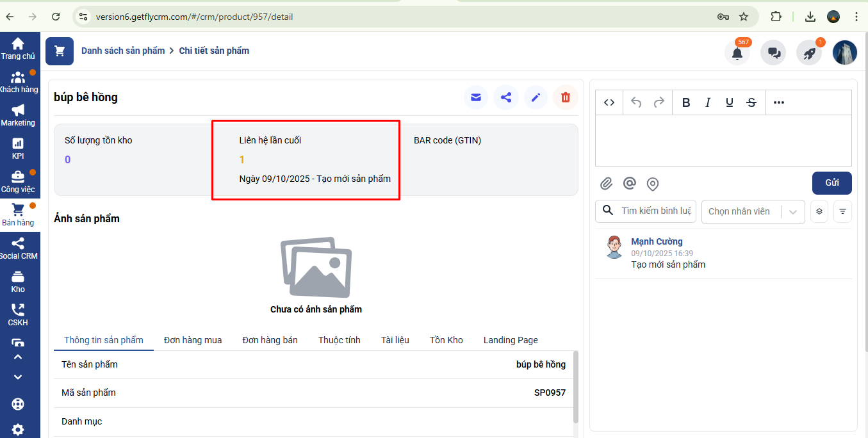Viewport: 868px width, 438px height.
Task: Click the Tìm kiếm bình luận search field
Action: [655, 211]
